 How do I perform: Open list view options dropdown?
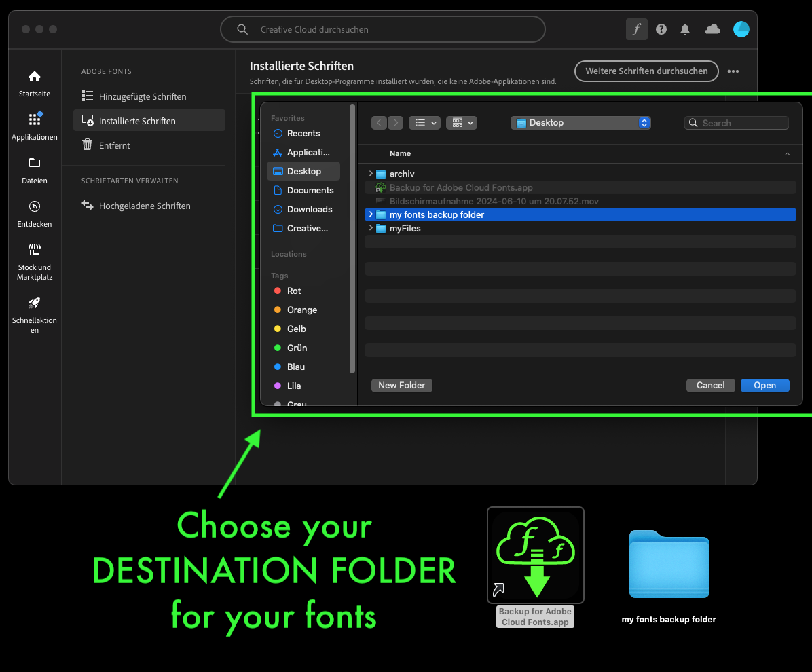[424, 123]
